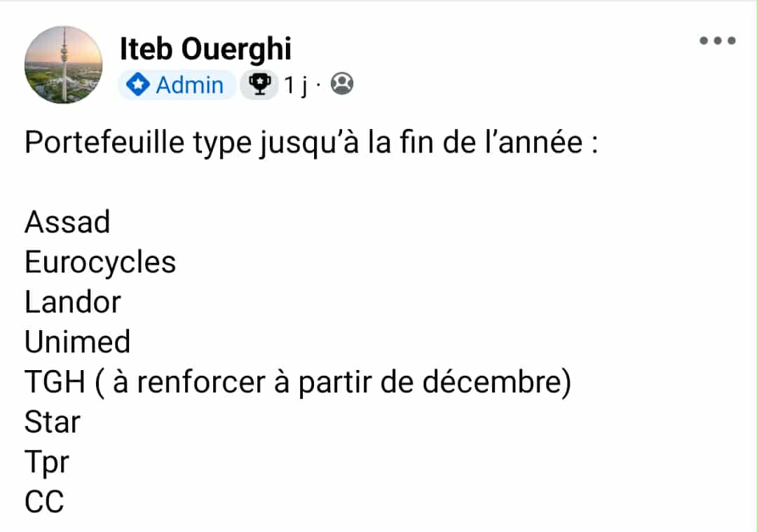
Task: Click the TGH à renforcer line
Action: 298,382
